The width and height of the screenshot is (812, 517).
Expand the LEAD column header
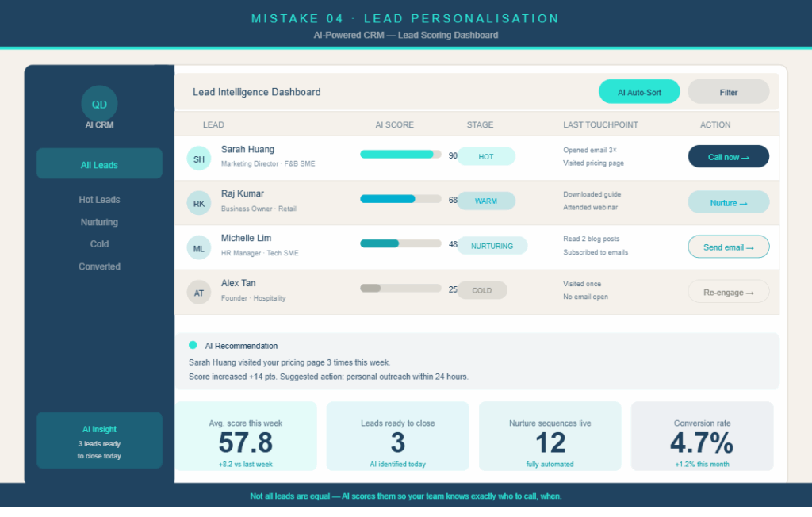point(213,124)
